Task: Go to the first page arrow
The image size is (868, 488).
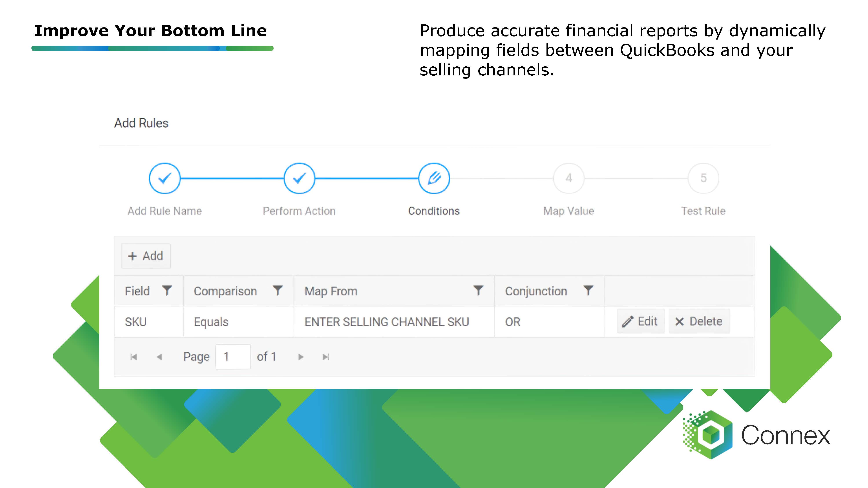Action: [133, 357]
